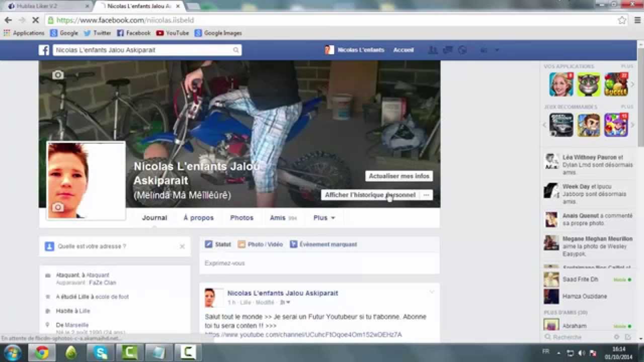Click the cover photo camera icon

(x=58, y=75)
